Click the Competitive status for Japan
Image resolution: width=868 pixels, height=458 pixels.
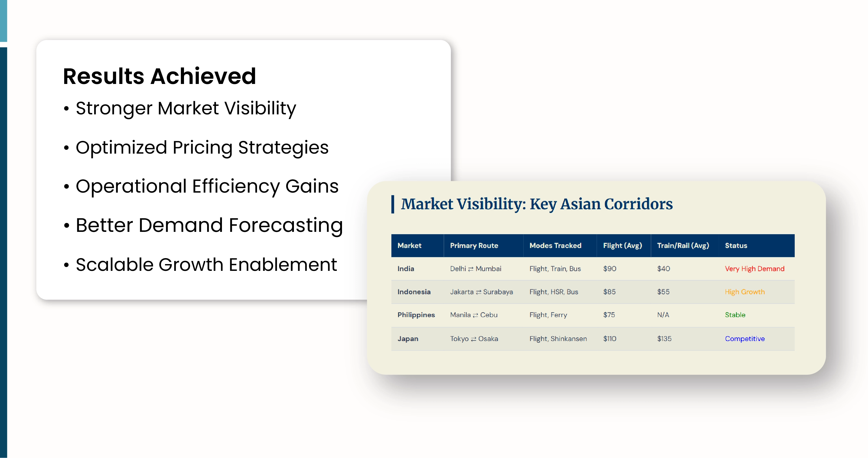(x=745, y=339)
